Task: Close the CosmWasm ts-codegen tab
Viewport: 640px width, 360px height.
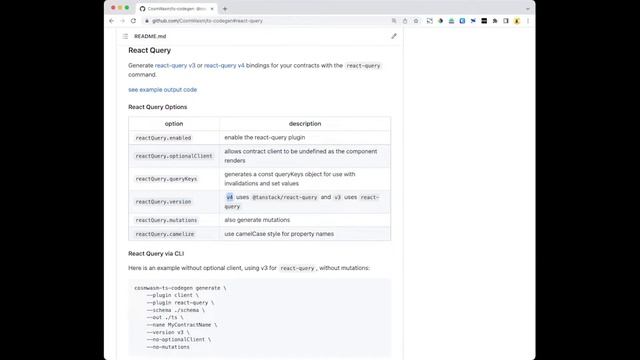Action: tap(212, 9)
